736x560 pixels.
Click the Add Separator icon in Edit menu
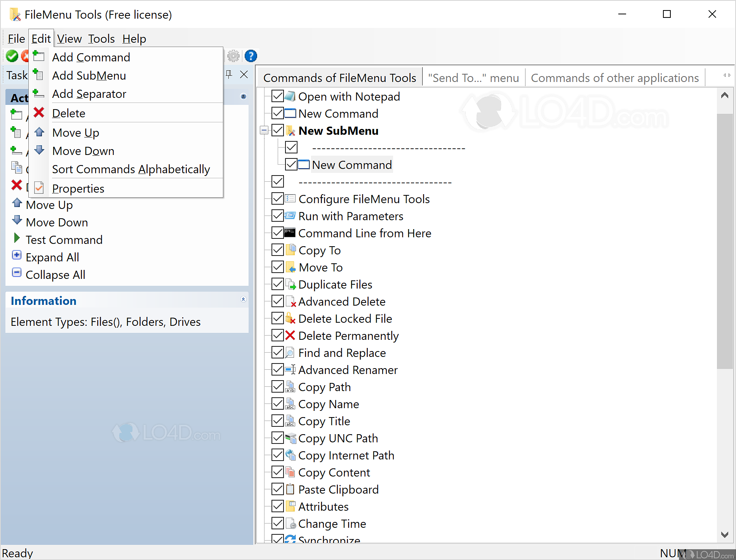click(38, 93)
